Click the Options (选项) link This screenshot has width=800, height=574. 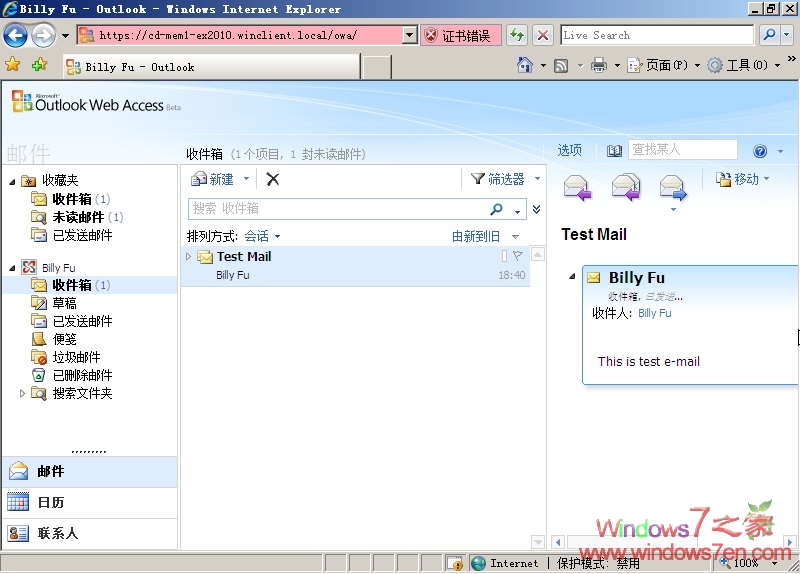[x=569, y=150]
